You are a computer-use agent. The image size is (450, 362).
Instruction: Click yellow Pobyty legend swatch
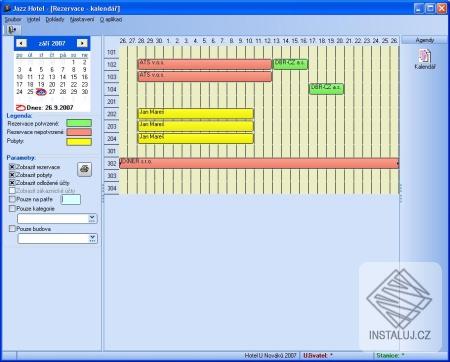(79, 141)
